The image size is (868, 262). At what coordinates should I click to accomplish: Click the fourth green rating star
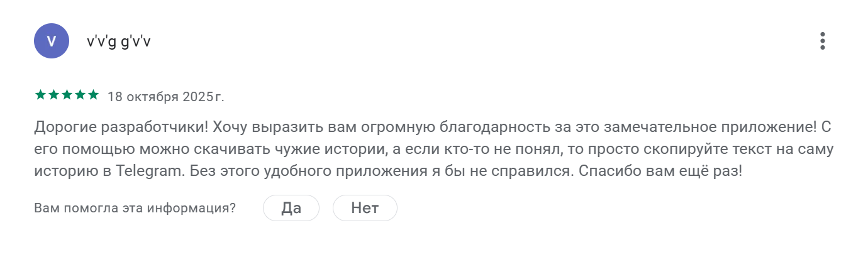click(80, 95)
